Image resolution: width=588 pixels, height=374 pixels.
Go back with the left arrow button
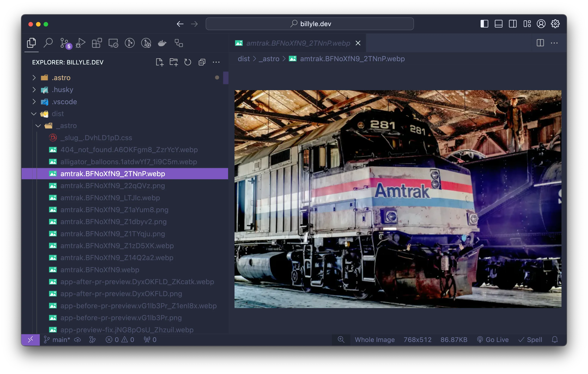(180, 24)
